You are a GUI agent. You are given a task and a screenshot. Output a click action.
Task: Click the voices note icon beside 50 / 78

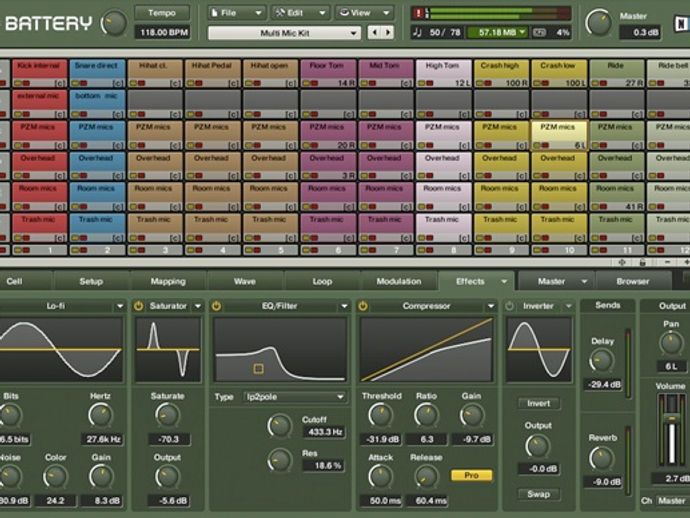[418, 32]
